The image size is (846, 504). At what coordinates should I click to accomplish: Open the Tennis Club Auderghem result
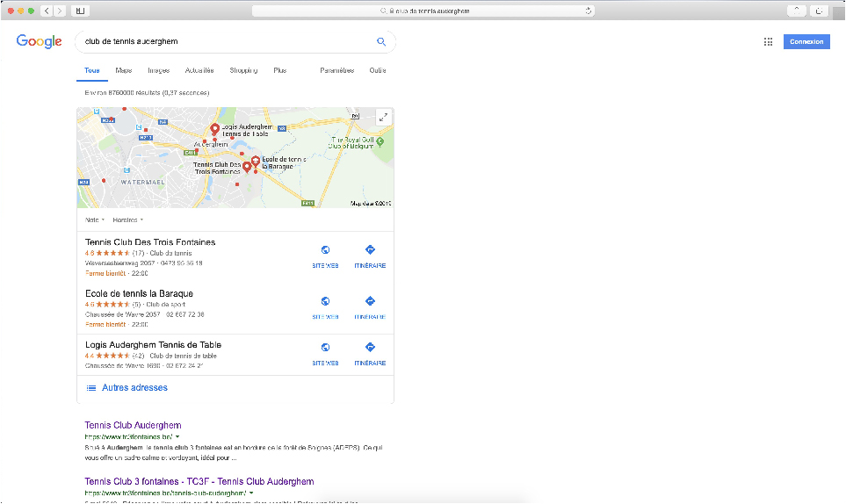(x=133, y=425)
